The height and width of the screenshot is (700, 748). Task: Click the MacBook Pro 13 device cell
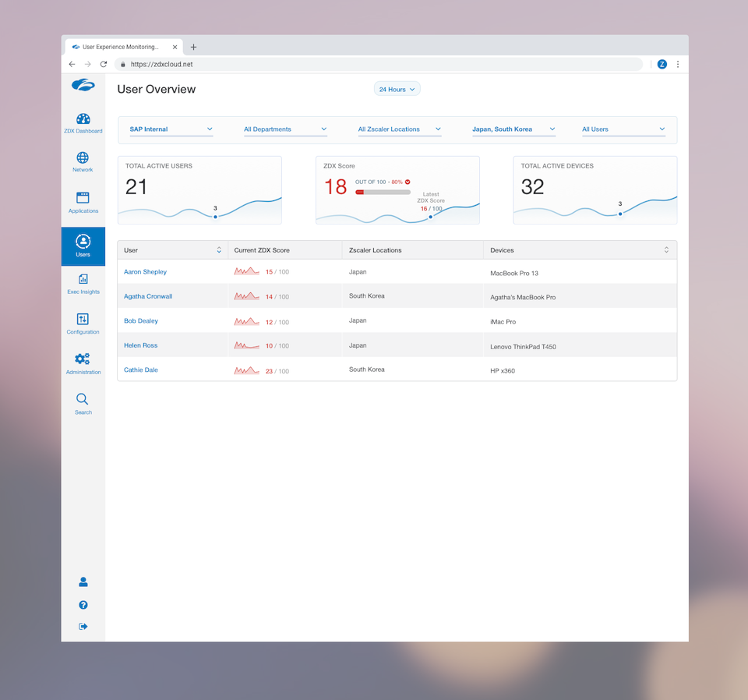click(514, 274)
